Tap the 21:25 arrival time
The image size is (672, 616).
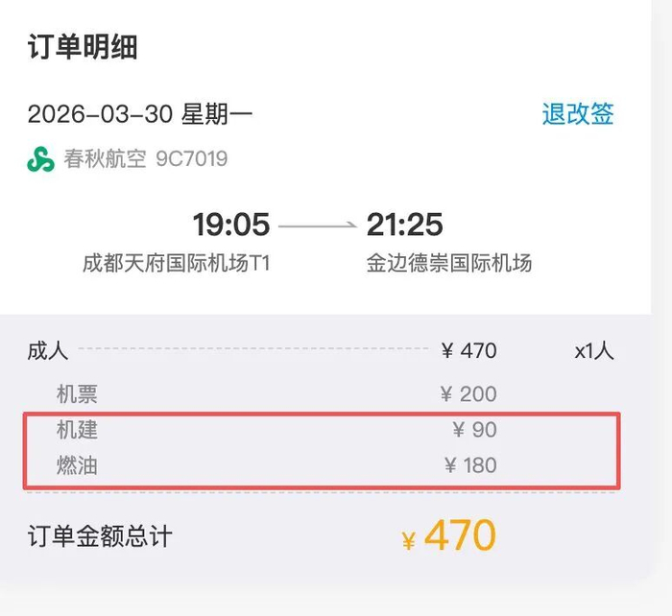[x=404, y=225]
